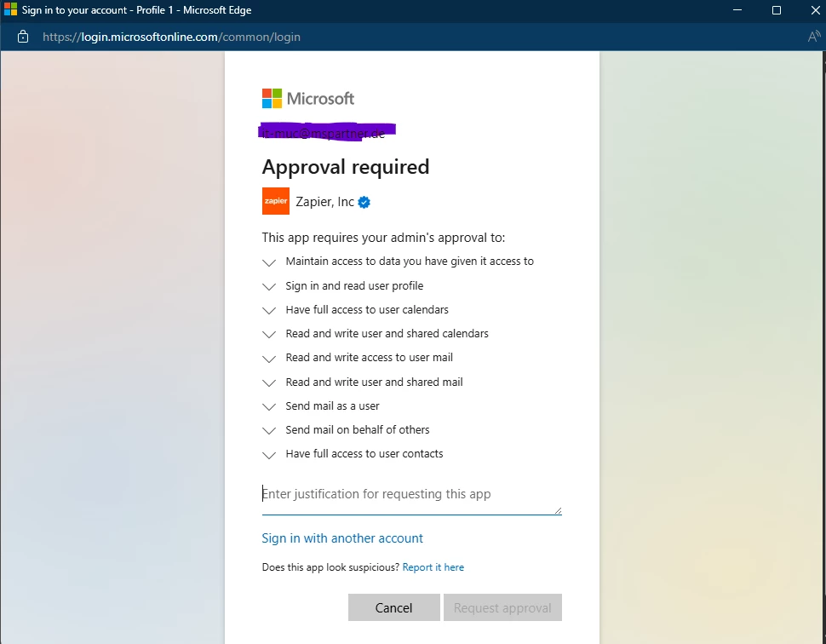Click the Request approval button
826x644 pixels.
pos(502,607)
